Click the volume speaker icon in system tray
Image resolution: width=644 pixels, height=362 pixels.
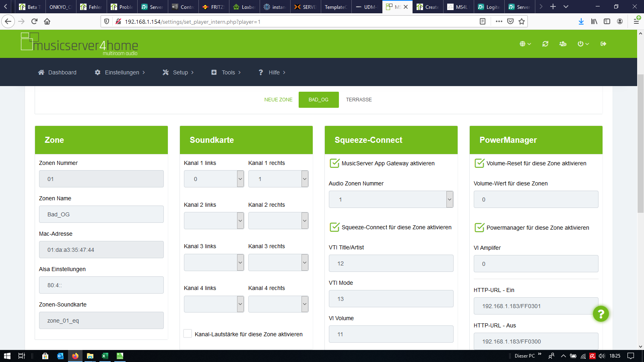click(602, 356)
